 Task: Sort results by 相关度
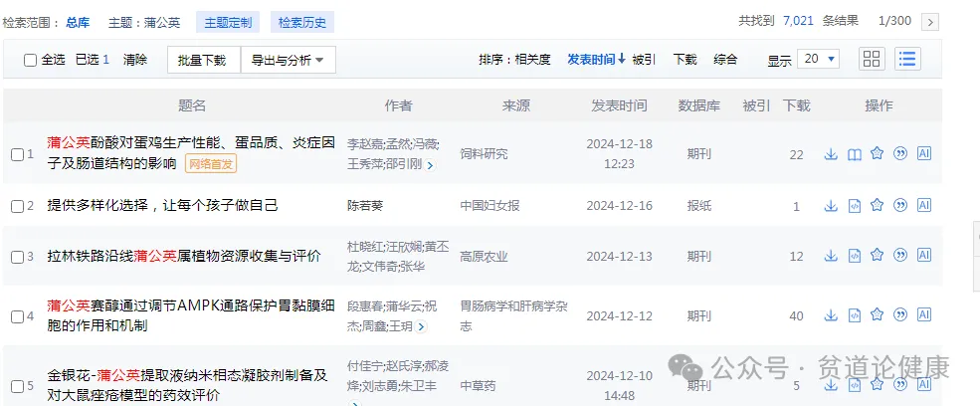coord(532,60)
